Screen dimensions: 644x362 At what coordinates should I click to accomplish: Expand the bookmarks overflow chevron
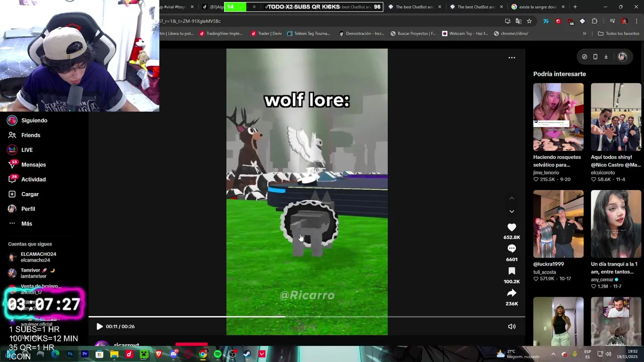[x=584, y=34]
